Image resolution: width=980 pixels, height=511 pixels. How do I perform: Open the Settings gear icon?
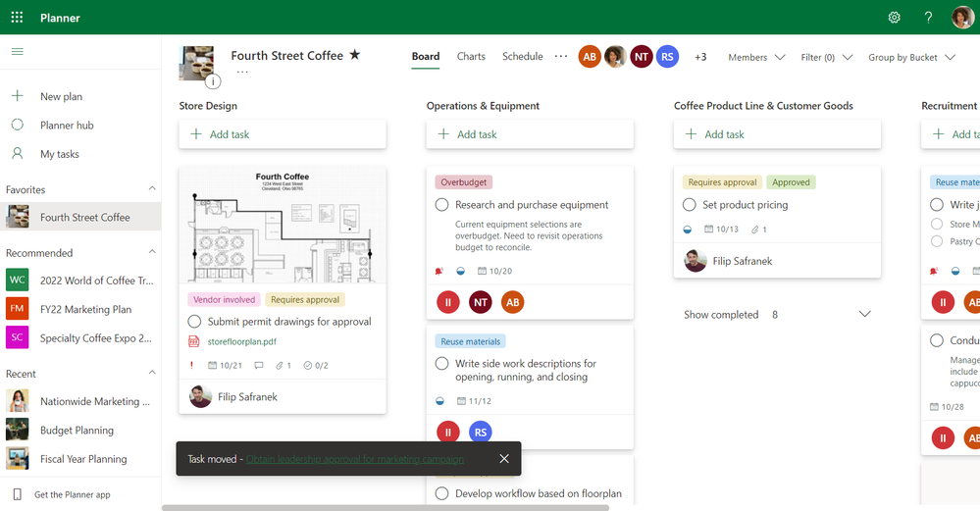point(895,18)
